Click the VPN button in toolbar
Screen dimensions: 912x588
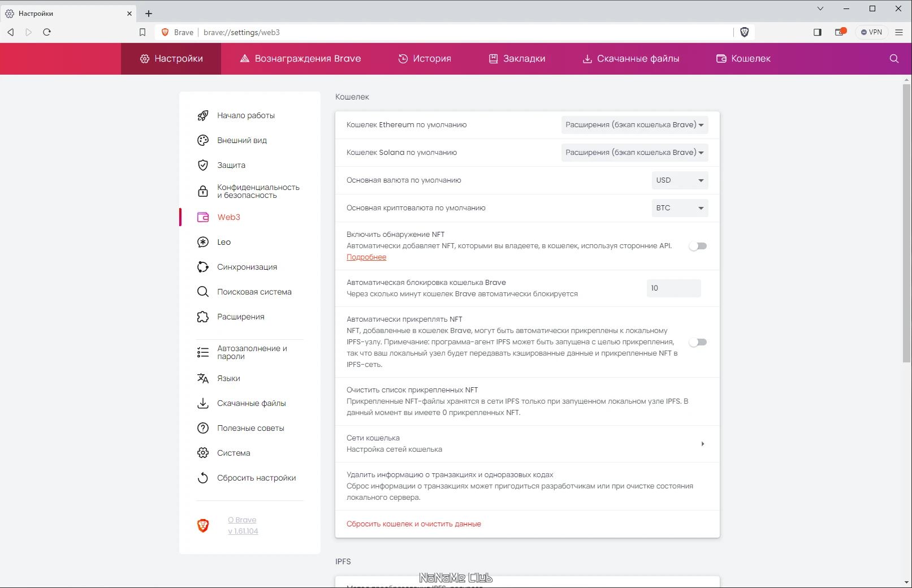pos(871,32)
